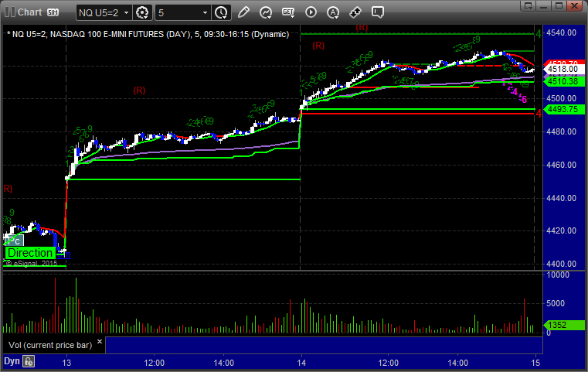Click the chart window grip icon

(x=9, y=12)
